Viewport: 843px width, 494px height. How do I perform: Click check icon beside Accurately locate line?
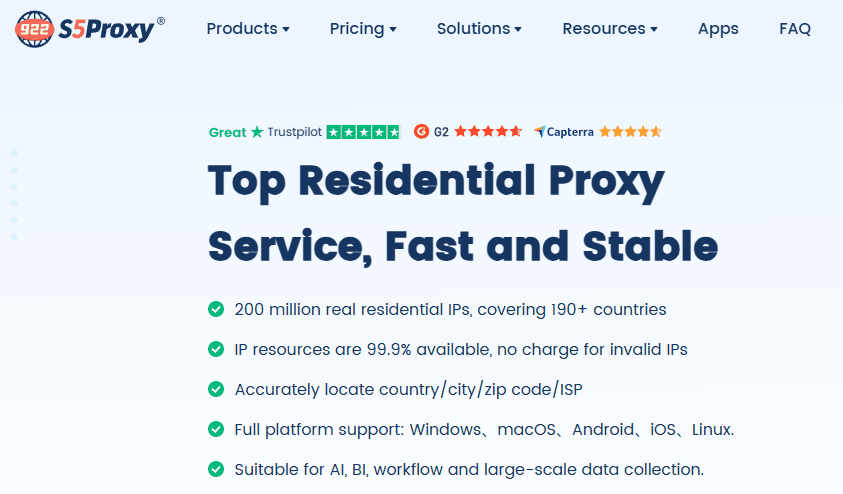[216, 389]
